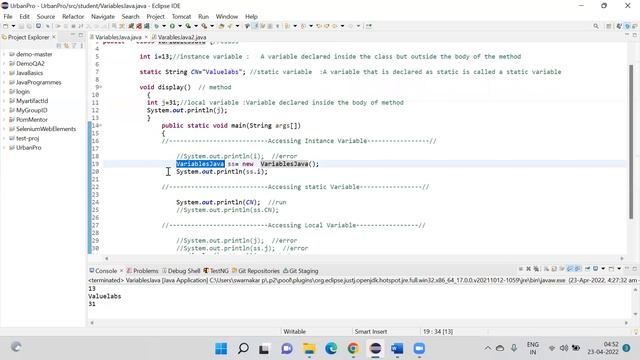Clear the console output

[x=546, y=269]
